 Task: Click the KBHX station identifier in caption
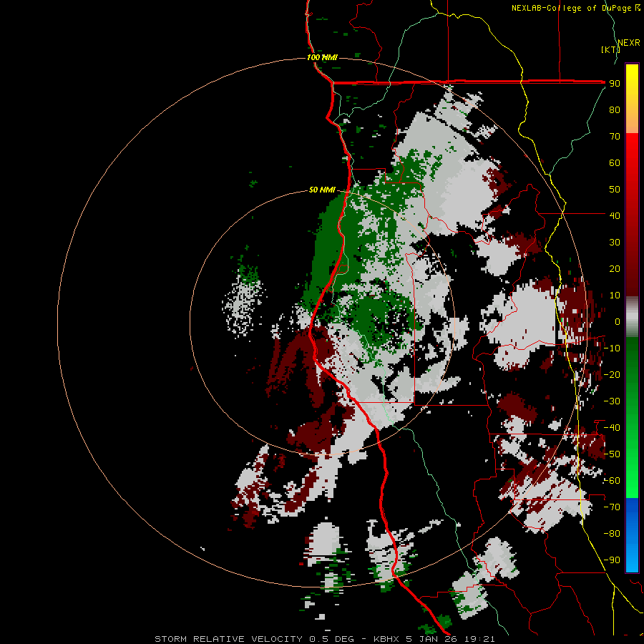386,639
